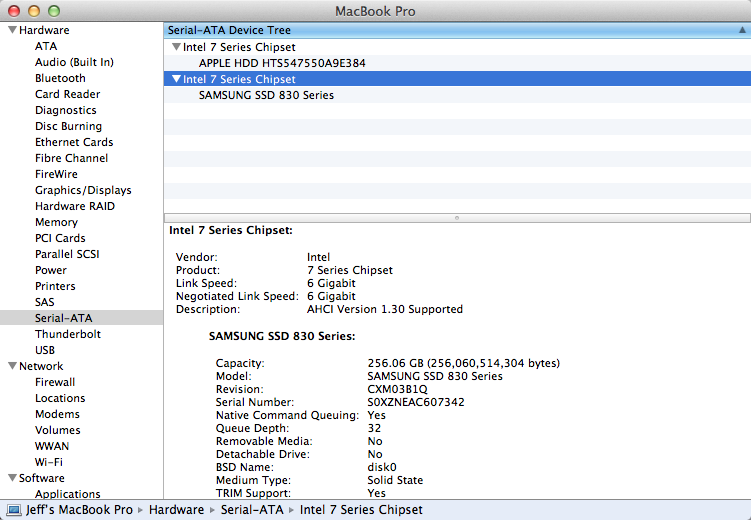This screenshot has width=751, height=520.
Task: Select Graphics/Displays in the sidebar
Action: pyautogui.click(x=83, y=190)
